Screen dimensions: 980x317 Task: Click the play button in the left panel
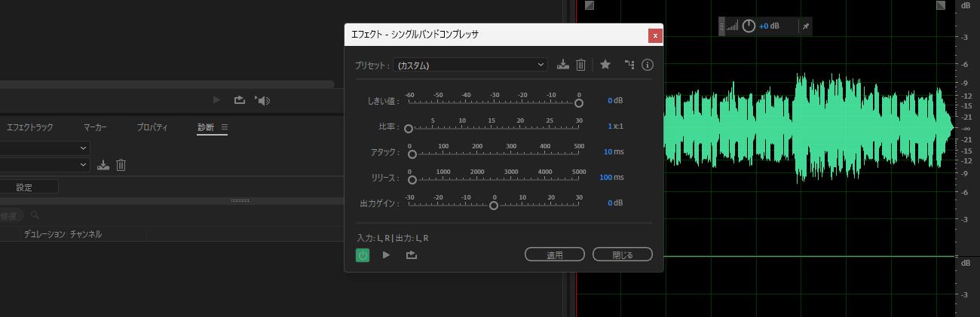(x=216, y=99)
